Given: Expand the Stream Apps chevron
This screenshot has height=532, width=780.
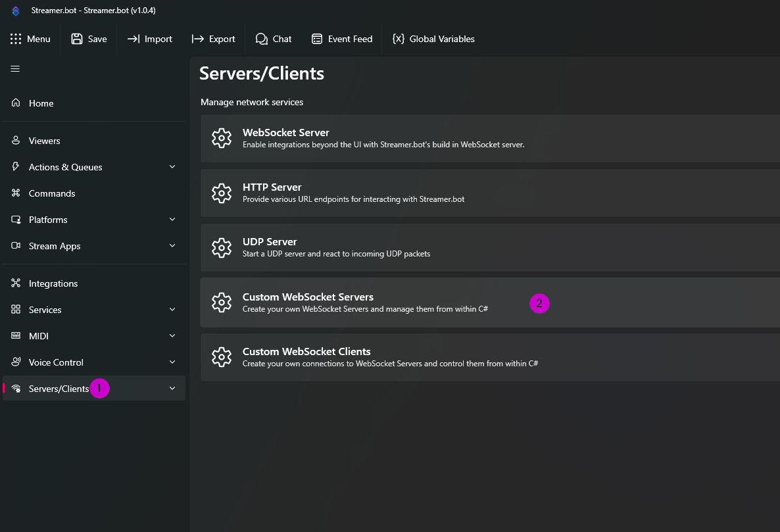Looking at the screenshot, I should pos(172,246).
